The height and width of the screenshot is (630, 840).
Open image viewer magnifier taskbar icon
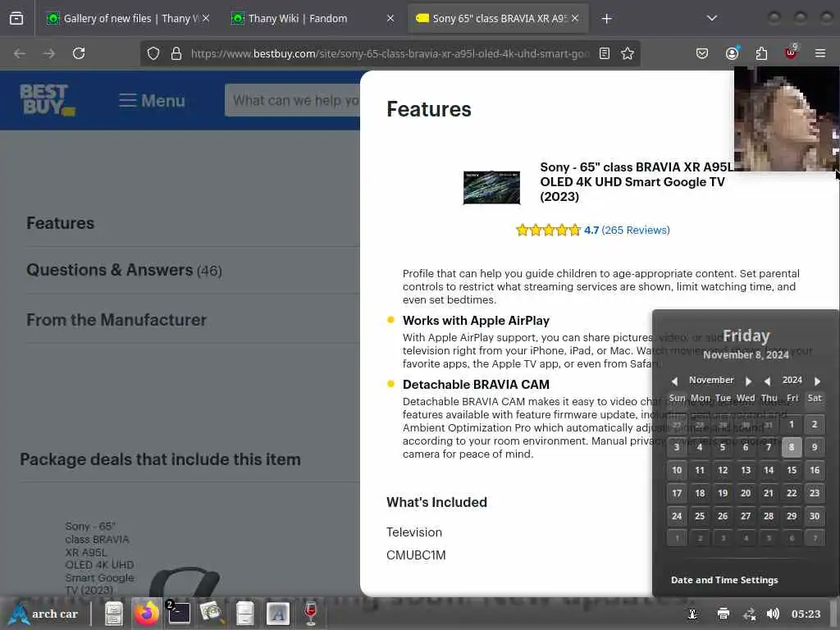coord(212,614)
